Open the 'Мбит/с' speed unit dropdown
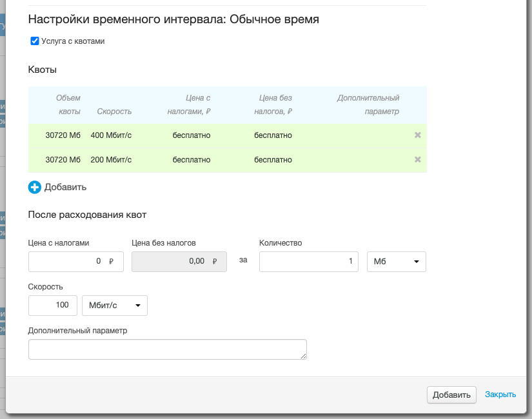 point(115,306)
